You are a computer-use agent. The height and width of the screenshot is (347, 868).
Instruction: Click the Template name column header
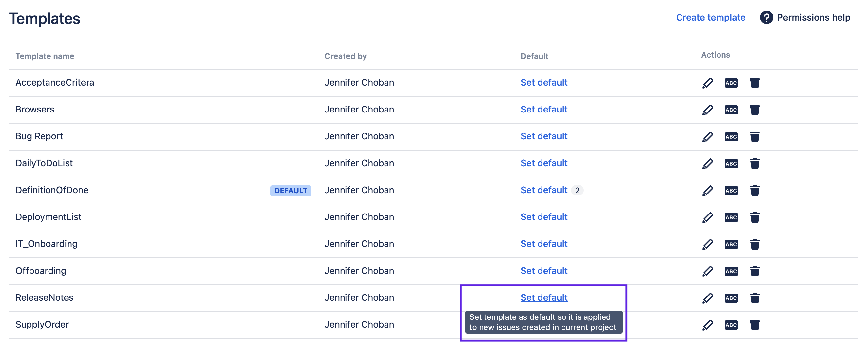click(x=45, y=56)
